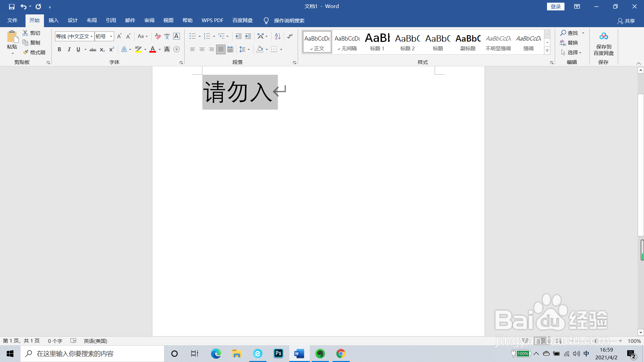Switch to WPS PDF tab
Screen dimensions: 644x362
point(212,20)
